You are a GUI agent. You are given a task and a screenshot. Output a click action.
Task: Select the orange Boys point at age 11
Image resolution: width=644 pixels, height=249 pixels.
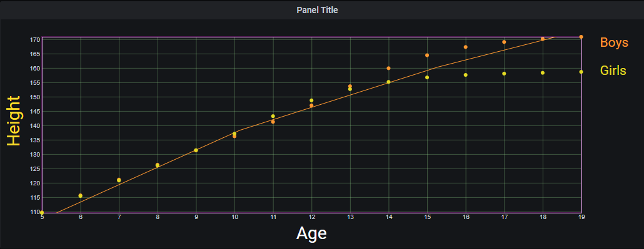tap(273, 122)
